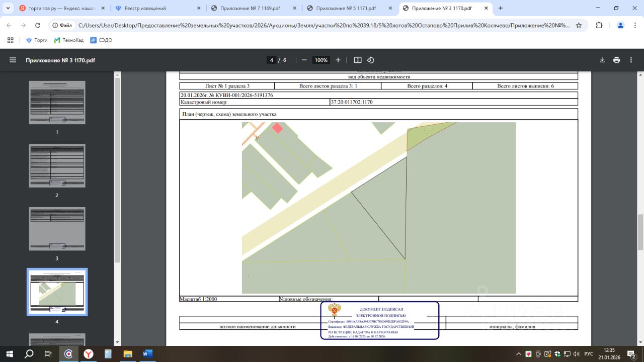Open the PDF sidebar menu icon
644x362 pixels.
13,60
